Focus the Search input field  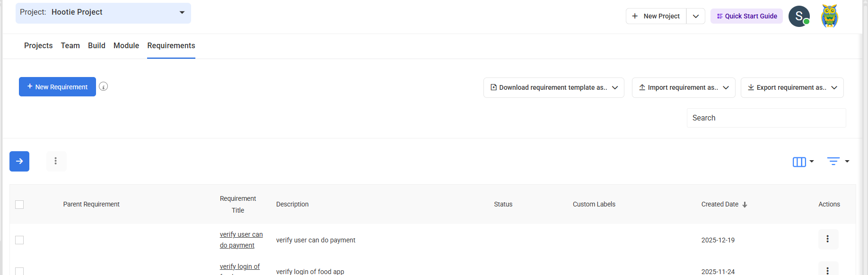point(766,118)
